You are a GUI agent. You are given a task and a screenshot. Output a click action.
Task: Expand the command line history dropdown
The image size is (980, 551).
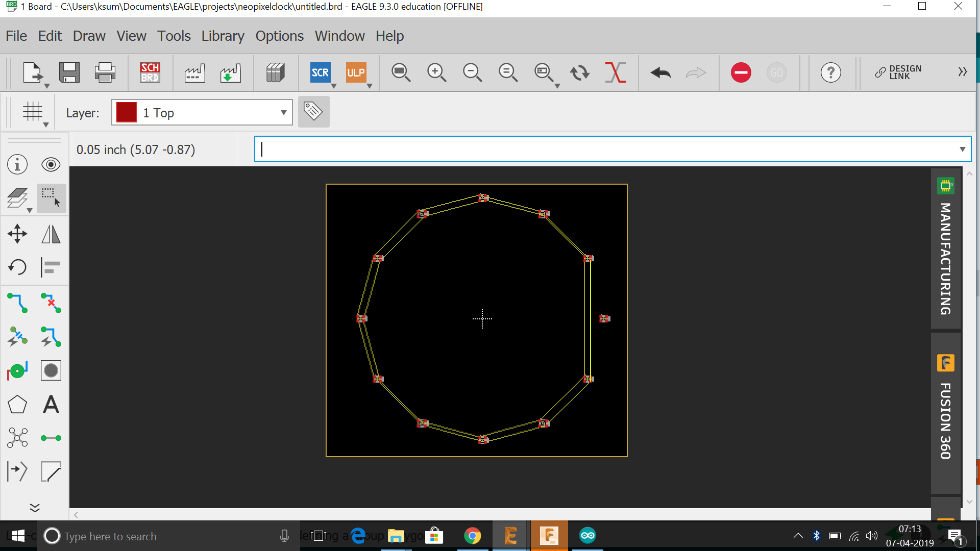pyautogui.click(x=962, y=149)
